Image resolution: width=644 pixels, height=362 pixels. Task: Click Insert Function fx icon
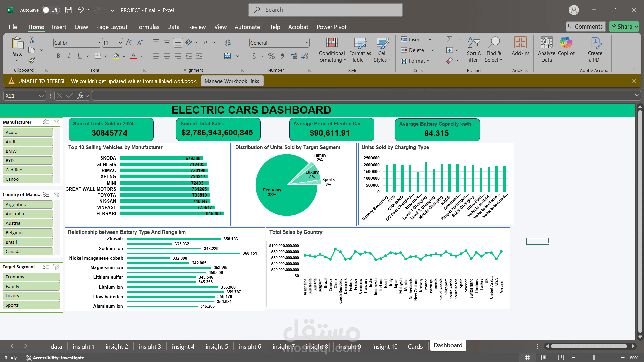pyautogui.click(x=80, y=96)
